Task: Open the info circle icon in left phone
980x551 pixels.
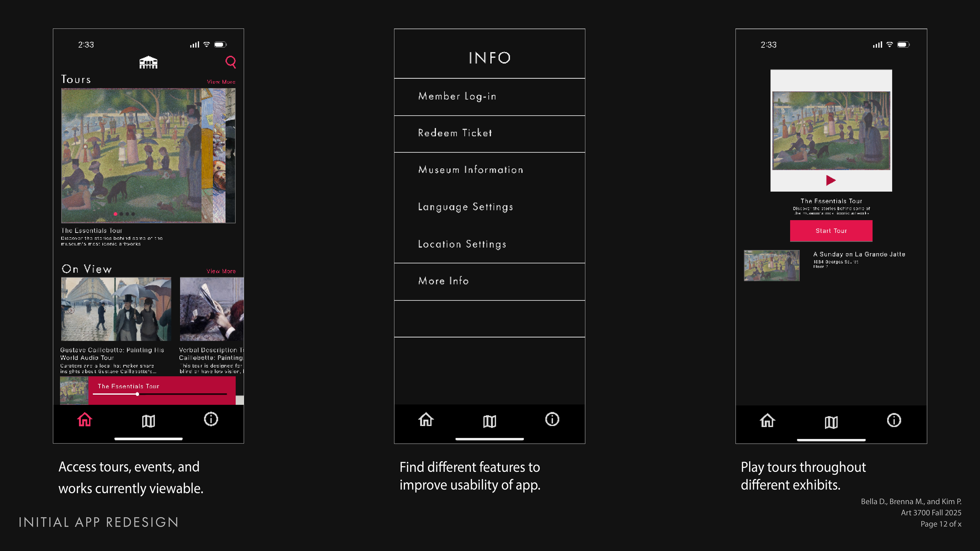Action: point(211,419)
